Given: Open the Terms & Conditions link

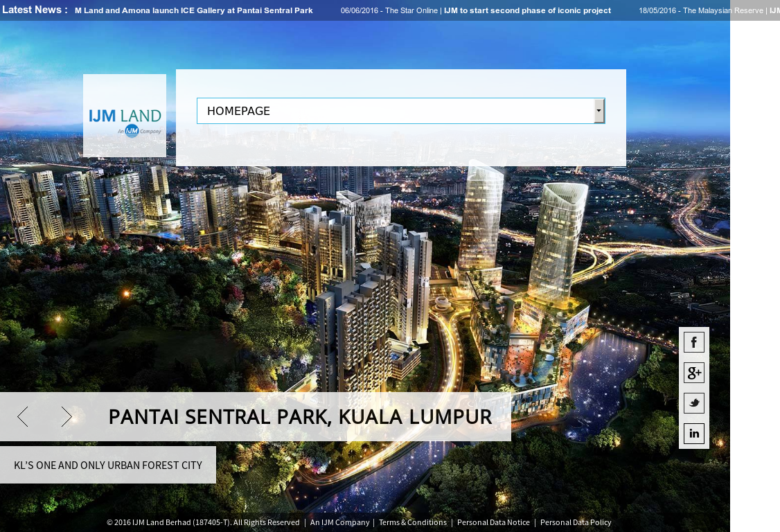Looking at the screenshot, I should click(x=413, y=522).
